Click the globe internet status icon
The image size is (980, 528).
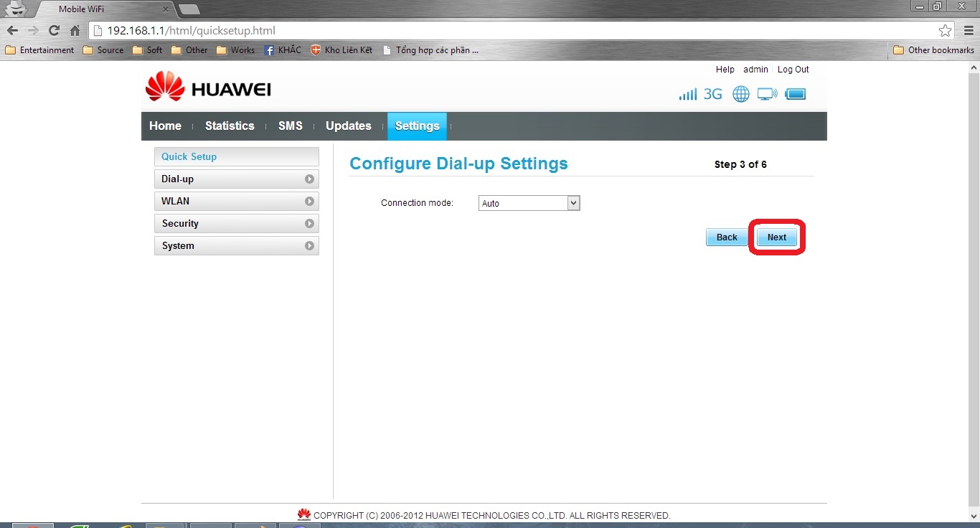(x=740, y=94)
